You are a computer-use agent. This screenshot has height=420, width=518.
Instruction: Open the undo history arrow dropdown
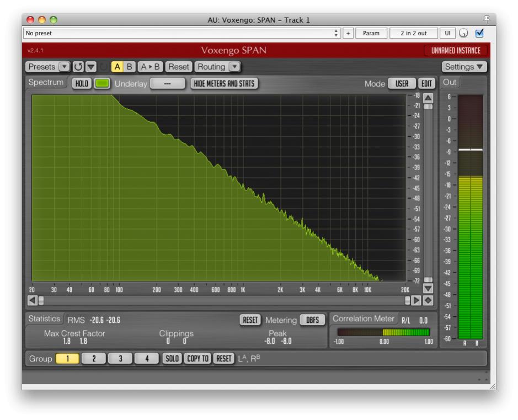point(91,67)
